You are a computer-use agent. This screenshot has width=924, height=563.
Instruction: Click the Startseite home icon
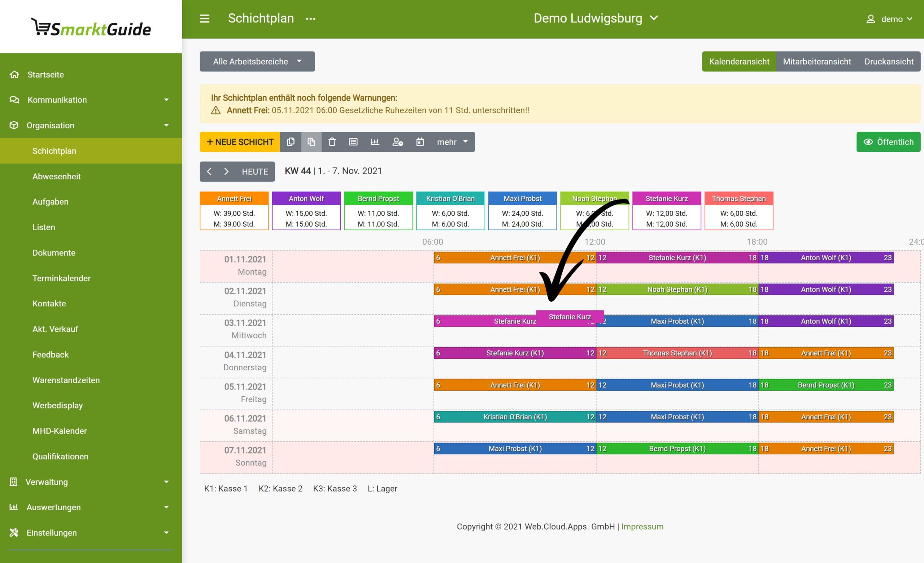point(14,75)
